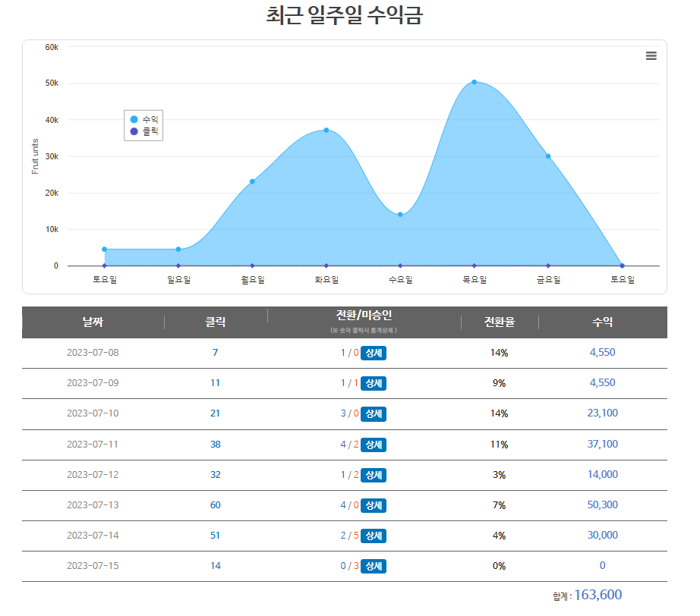Image resolution: width=700 pixels, height=616 pixels.
Task: Select the 수요일 dip data point
Action: (x=400, y=214)
